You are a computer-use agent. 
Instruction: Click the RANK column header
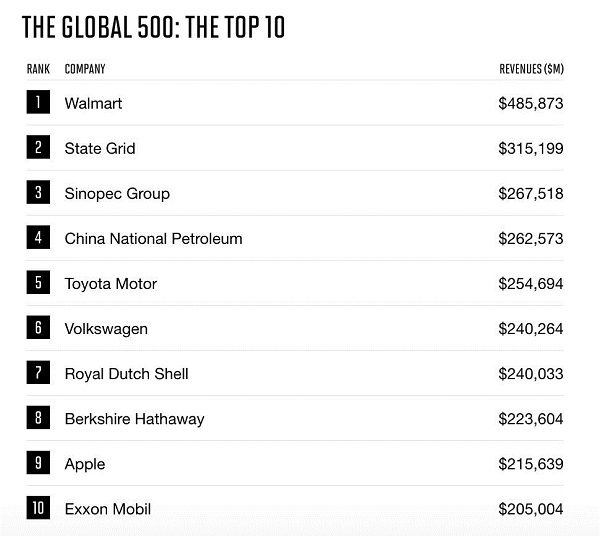coord(38,69)
